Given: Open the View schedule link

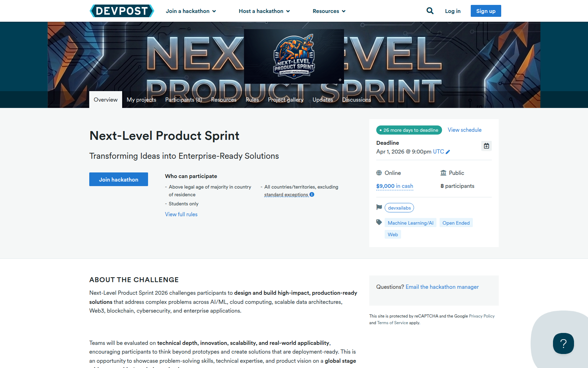Looking at the screenshot, I should point(464,130).
